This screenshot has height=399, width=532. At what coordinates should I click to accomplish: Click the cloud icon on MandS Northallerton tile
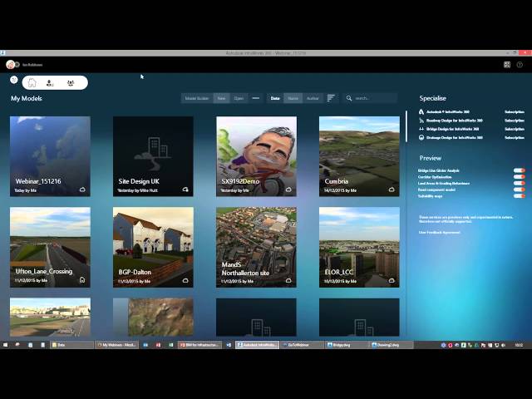click(x=288, y=280)
